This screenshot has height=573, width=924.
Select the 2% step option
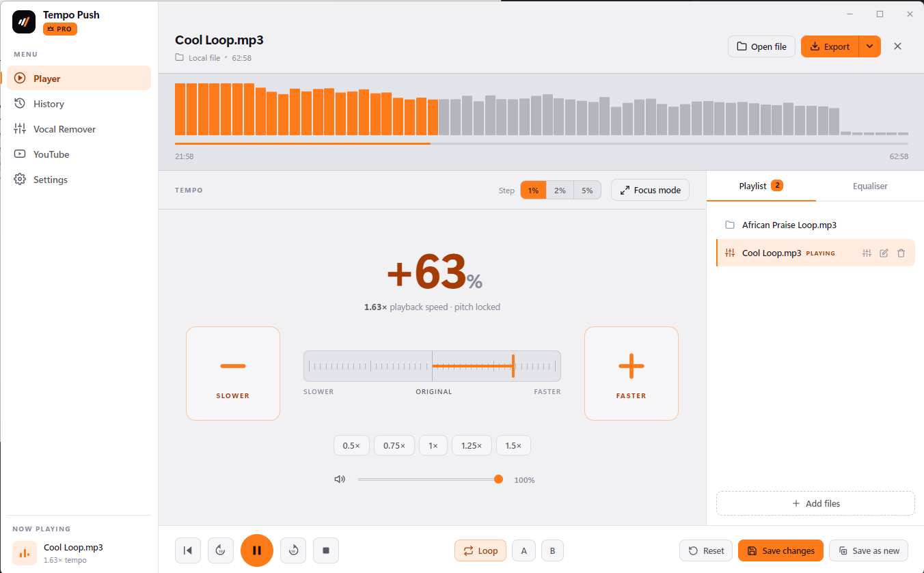click(x=560, y=191)
